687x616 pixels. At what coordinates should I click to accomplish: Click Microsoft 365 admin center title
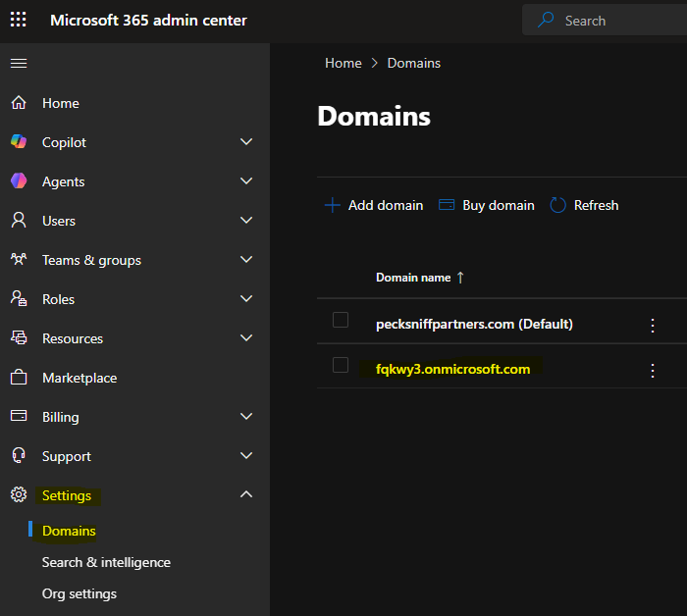(x=148, y=21)
